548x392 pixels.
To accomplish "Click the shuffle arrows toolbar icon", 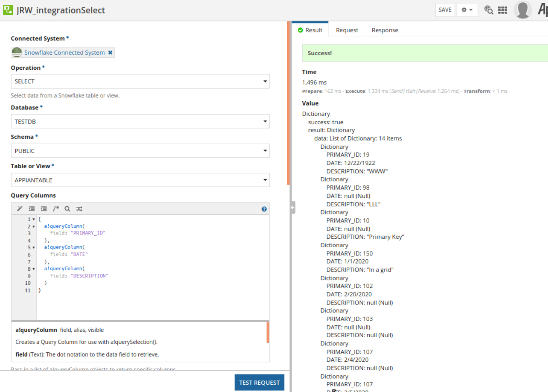I will click(x=79, y=209).
